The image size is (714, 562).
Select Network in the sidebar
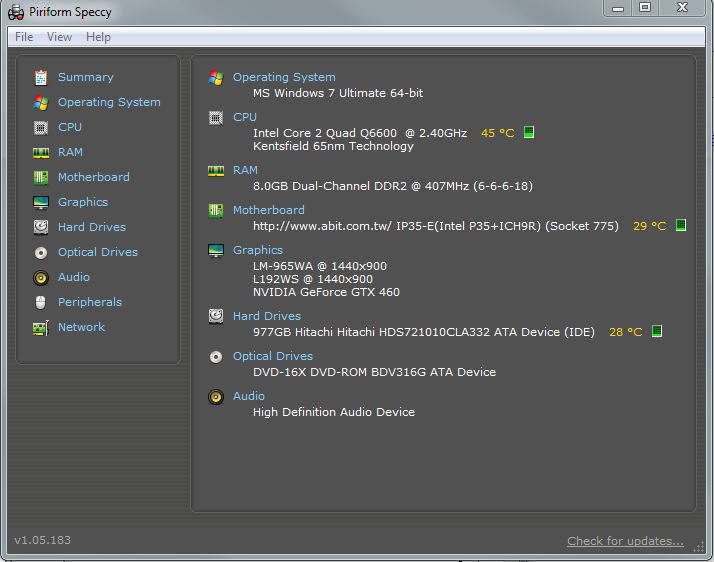click(x=82, y=327)
